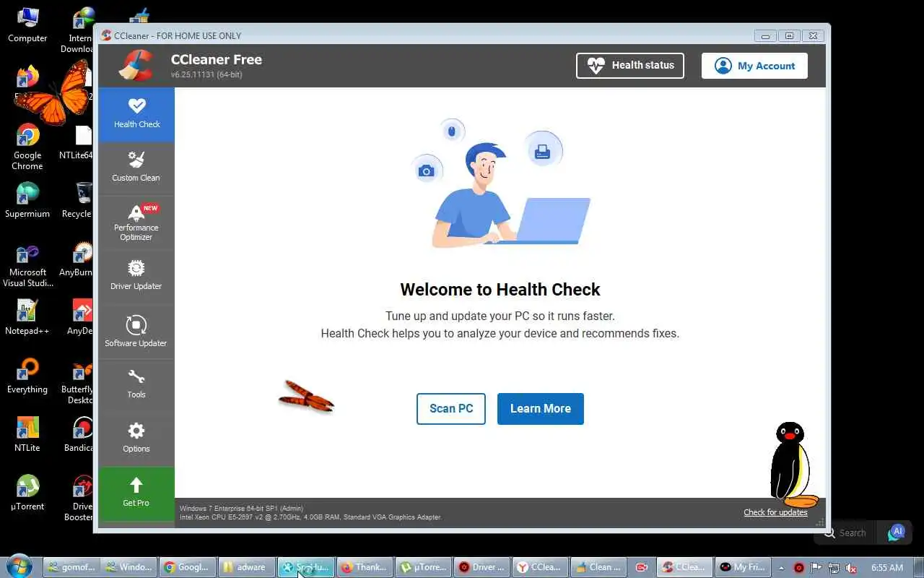Select the Butterfly Desktop shortcut icon

(78, 381)
